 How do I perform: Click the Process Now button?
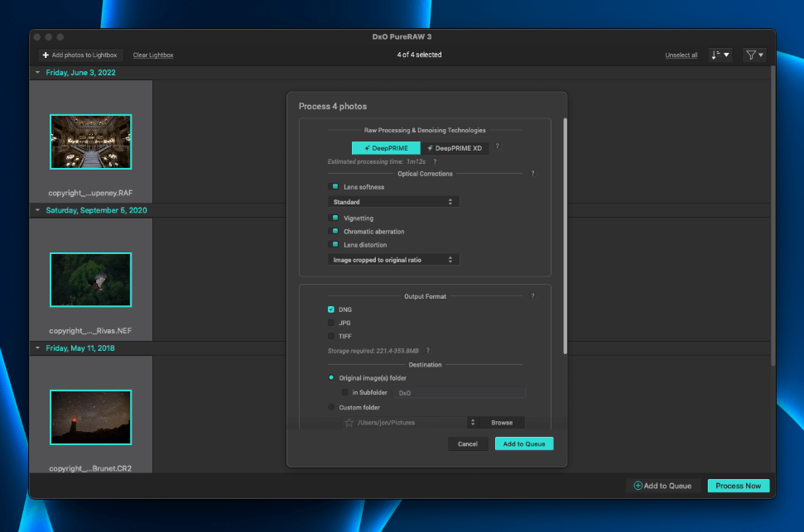point(739,486)
